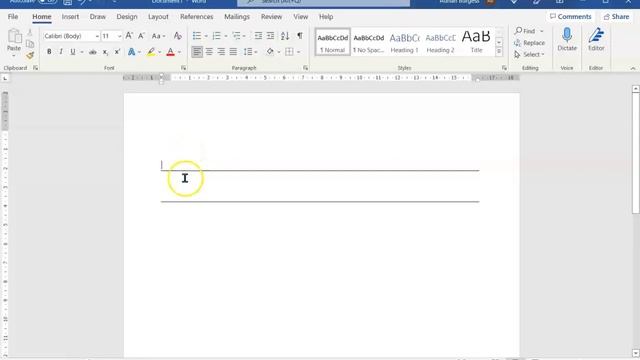Click the Sort A-Z icon
This screenshot has height=360, width=640.
[285, 36]
